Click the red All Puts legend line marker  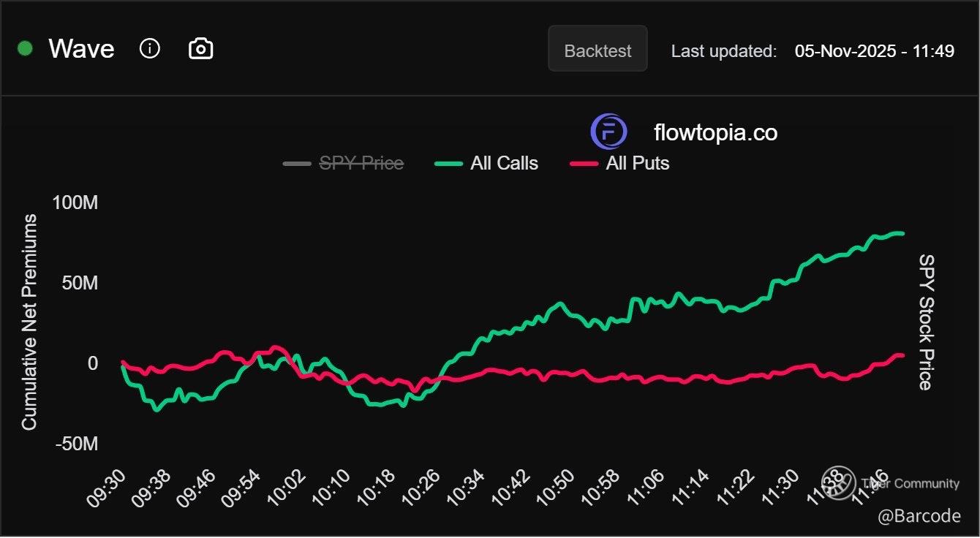[584, 163]
